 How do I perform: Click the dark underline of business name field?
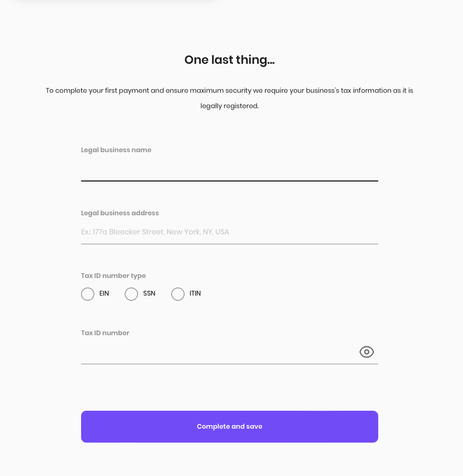pyautogui.click(x=230, y=181)
